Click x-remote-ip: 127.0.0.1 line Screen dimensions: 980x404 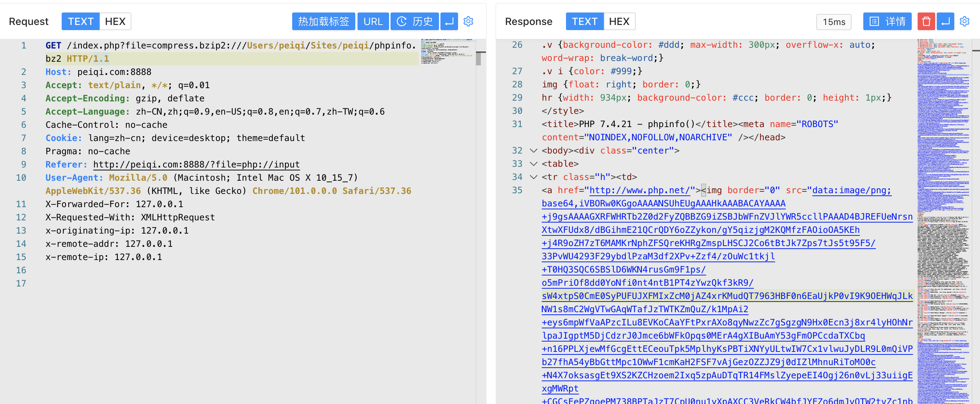pos(104,257)
